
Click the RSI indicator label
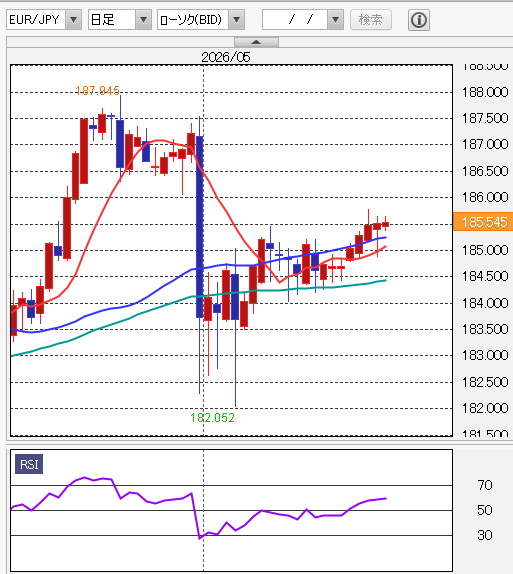pyautogui.click(x=29, y=464)
